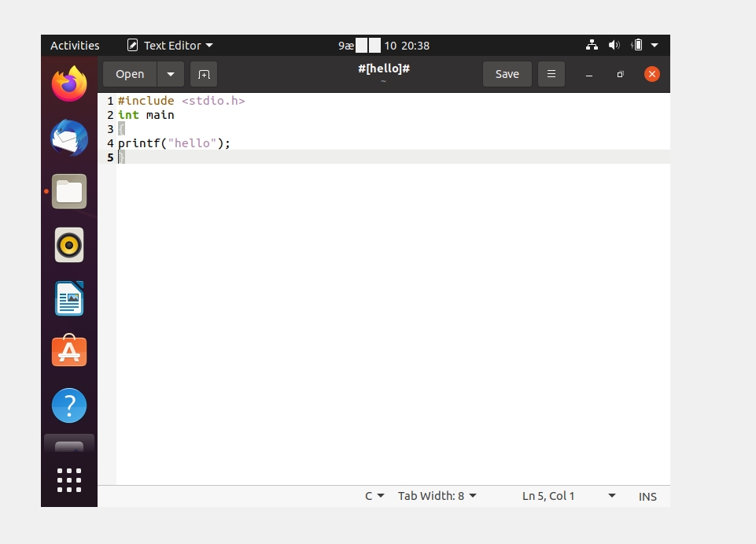Open Ubuntu Software store
This screenshot has width=756, height=544.
pyautogui.click(x=69, y=352)
